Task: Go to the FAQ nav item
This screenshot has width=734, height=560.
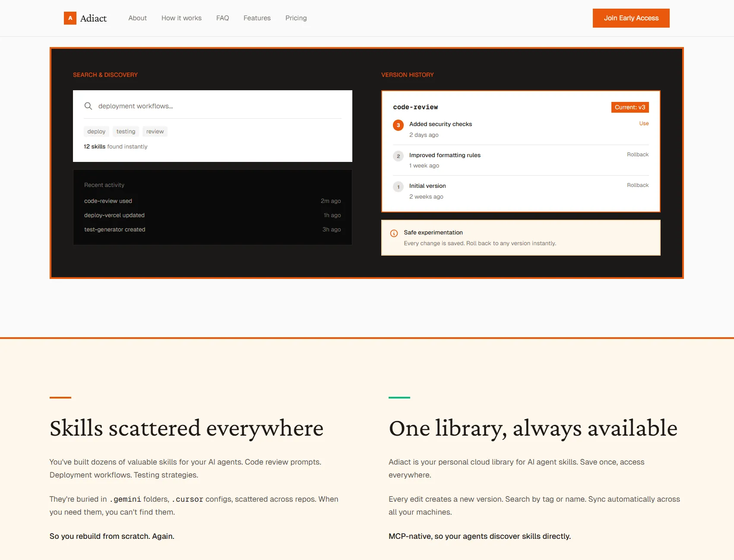Action: coord(222,18)
